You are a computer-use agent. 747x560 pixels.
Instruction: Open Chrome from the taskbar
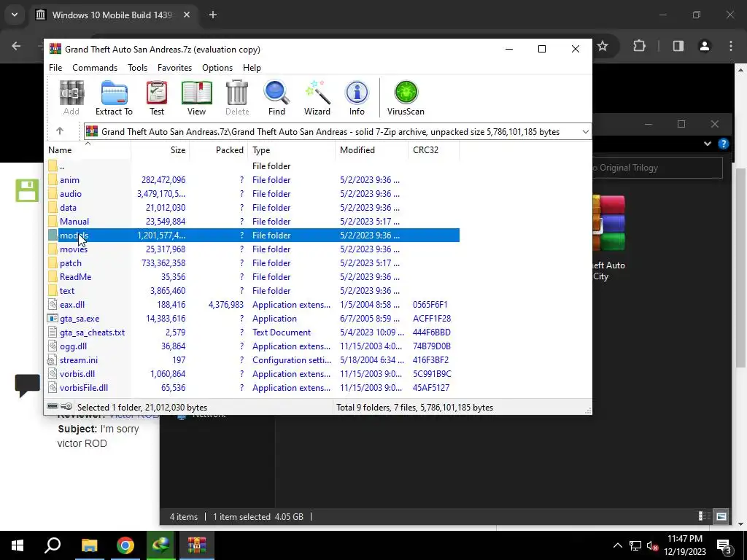coord(125,545)
